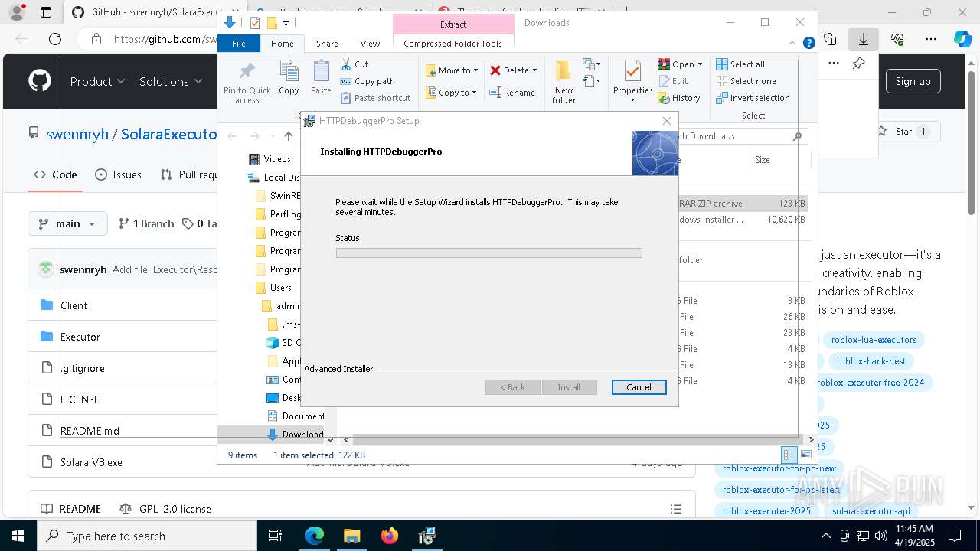The width and height of the screenshot is (980, 551).
Task: Select the View ribbon tab
Action: 370,44
